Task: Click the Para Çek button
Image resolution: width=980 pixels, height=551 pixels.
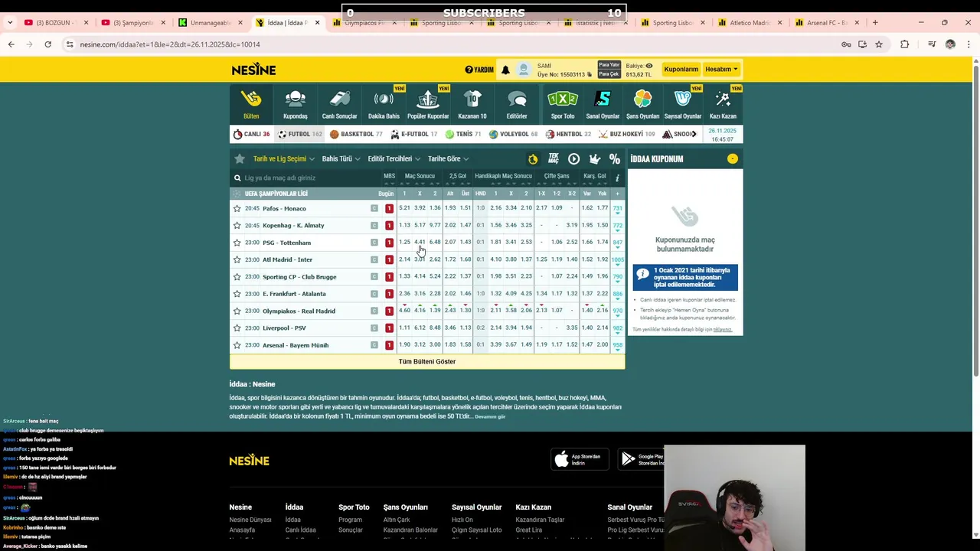Action: [609, 74]
